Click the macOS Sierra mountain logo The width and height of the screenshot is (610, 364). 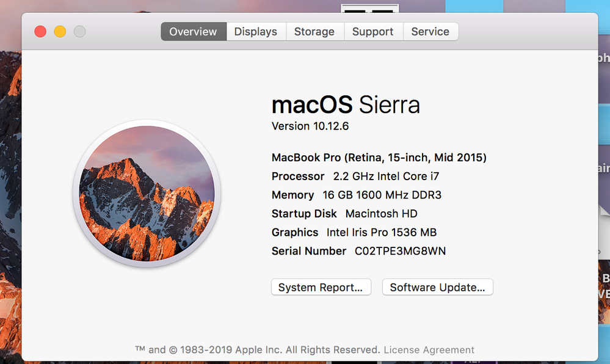[147, 194]
